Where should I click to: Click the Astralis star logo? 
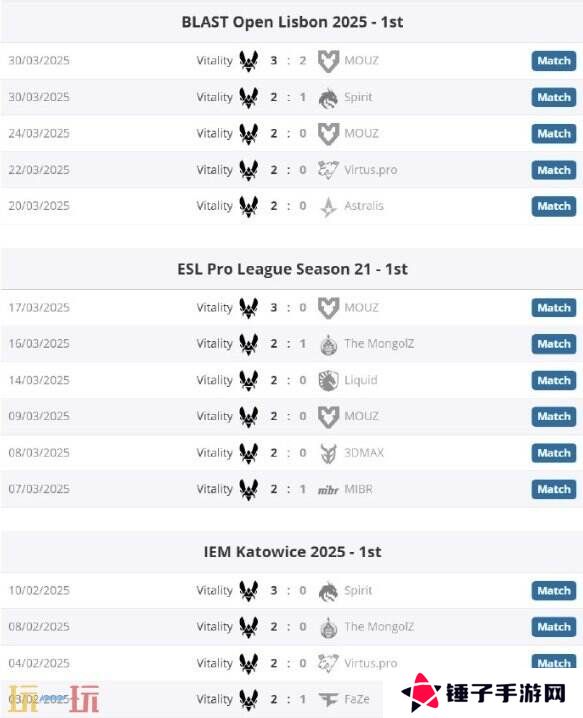[328, 207]
